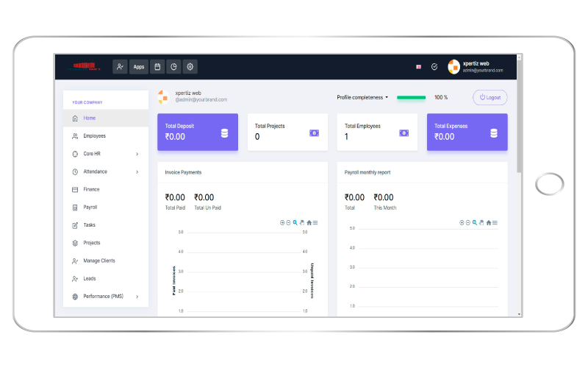588x368 pixels.
Task: Click the green profile completeness progress bar
Action: point(412,97)
